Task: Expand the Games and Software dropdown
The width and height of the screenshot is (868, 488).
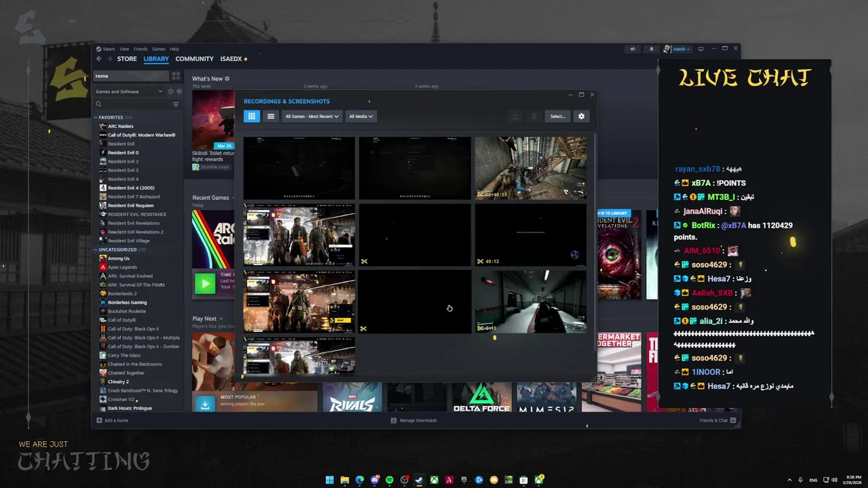Action: pyautogui.click(x=128, y=91)
